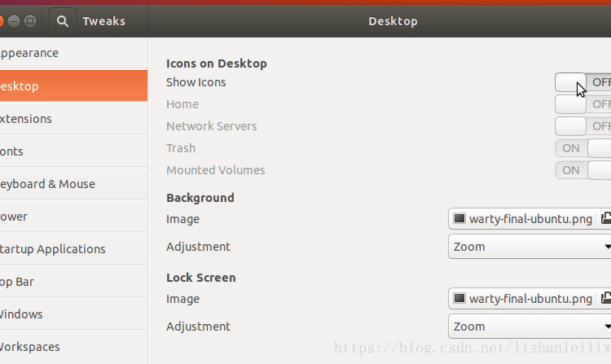
Task: Toggle the Mounted Volumes switch
Action: point(583,170)
